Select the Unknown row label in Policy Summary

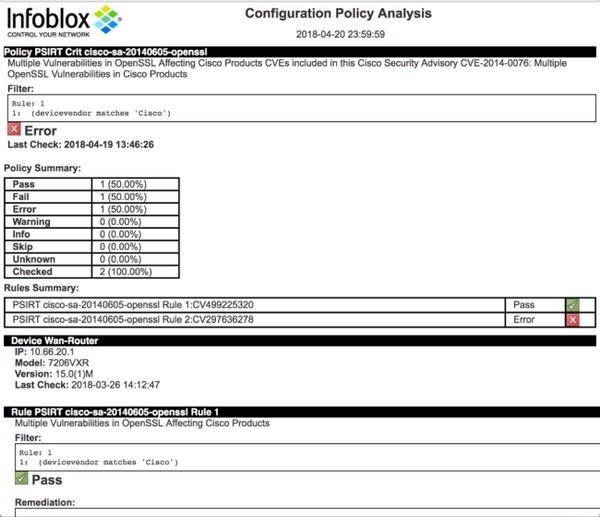(34, 259)
